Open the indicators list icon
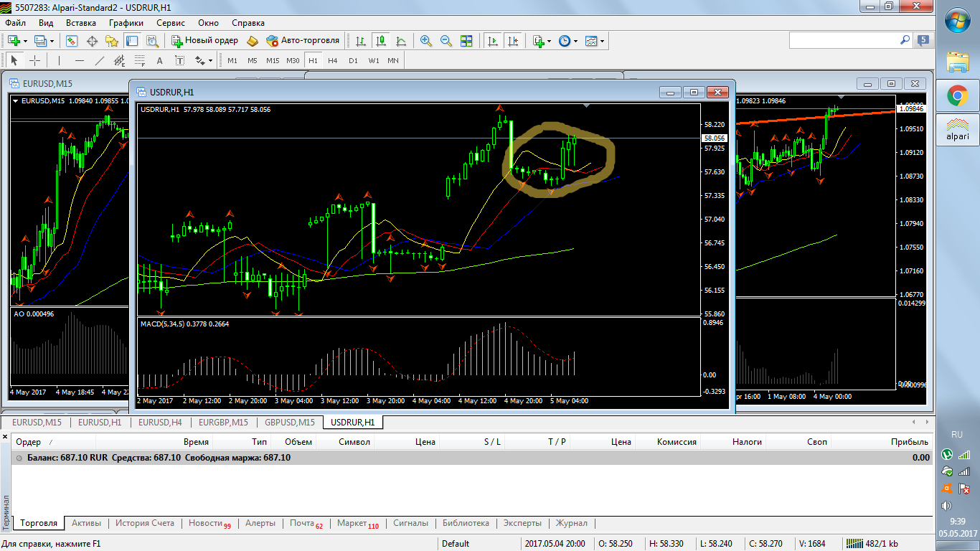 pos(538,41)
